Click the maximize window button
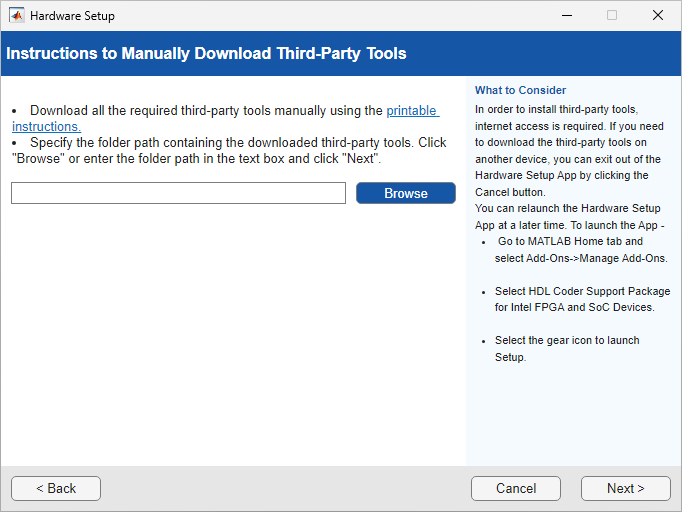The image size is (682, 512). tap(612, 16)
